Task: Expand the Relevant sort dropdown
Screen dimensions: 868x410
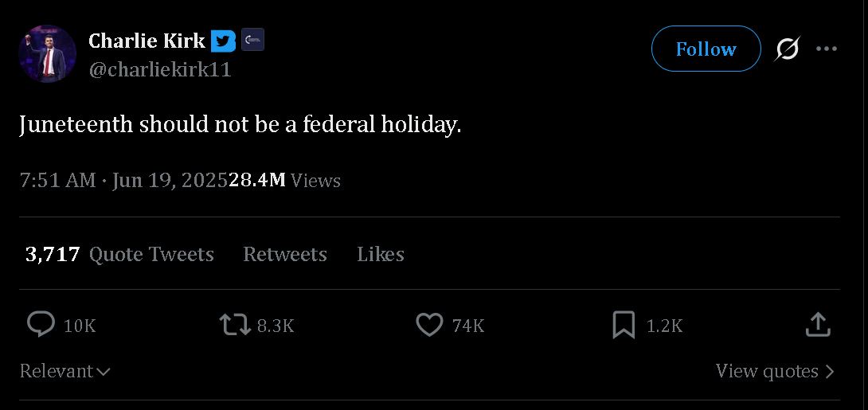Action: pos(65,371)
